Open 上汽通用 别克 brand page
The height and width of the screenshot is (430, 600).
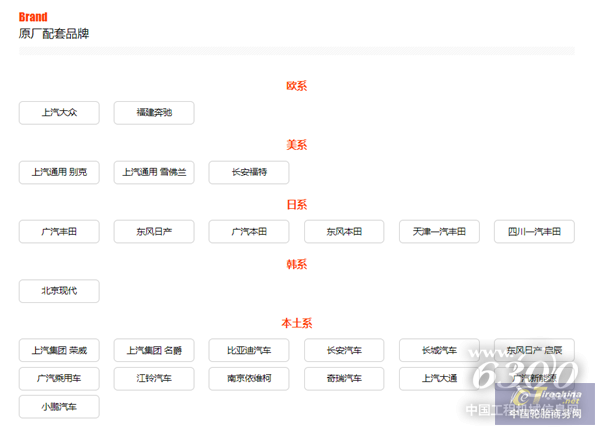click(59, 172)
